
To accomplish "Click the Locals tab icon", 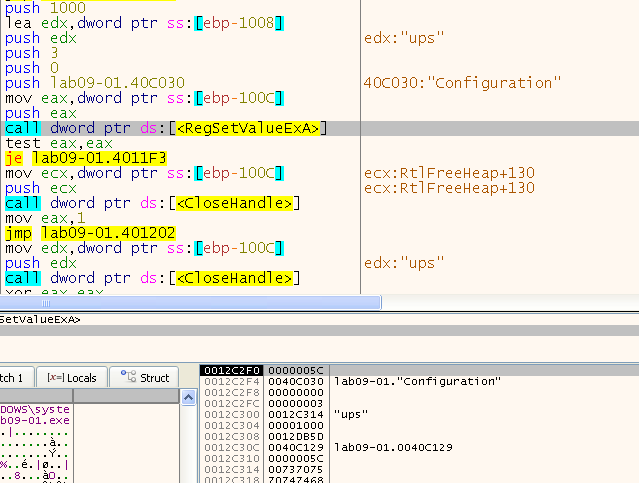I will coord(54,377).
